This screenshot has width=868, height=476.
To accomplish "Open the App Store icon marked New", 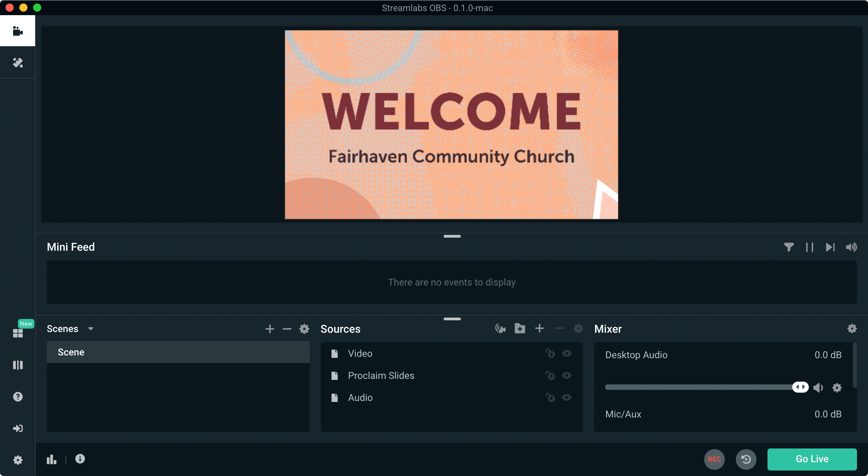I will (18, 333).
